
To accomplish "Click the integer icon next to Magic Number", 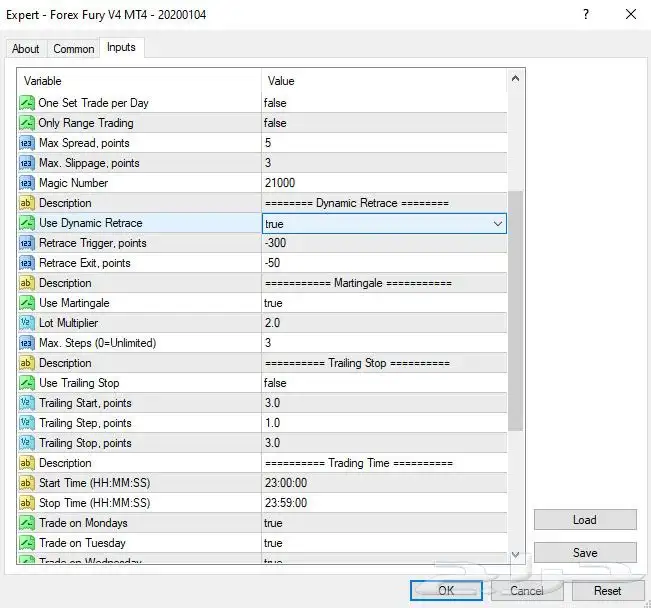I will (27, 183).
